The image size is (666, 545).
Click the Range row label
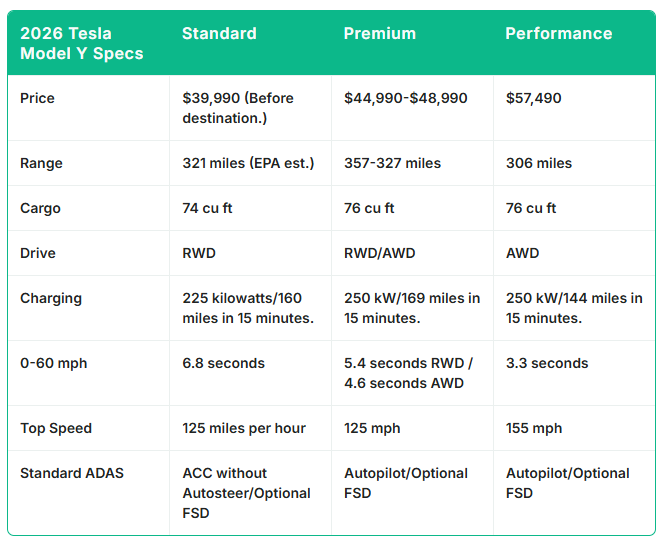click(x=41, y=163)
